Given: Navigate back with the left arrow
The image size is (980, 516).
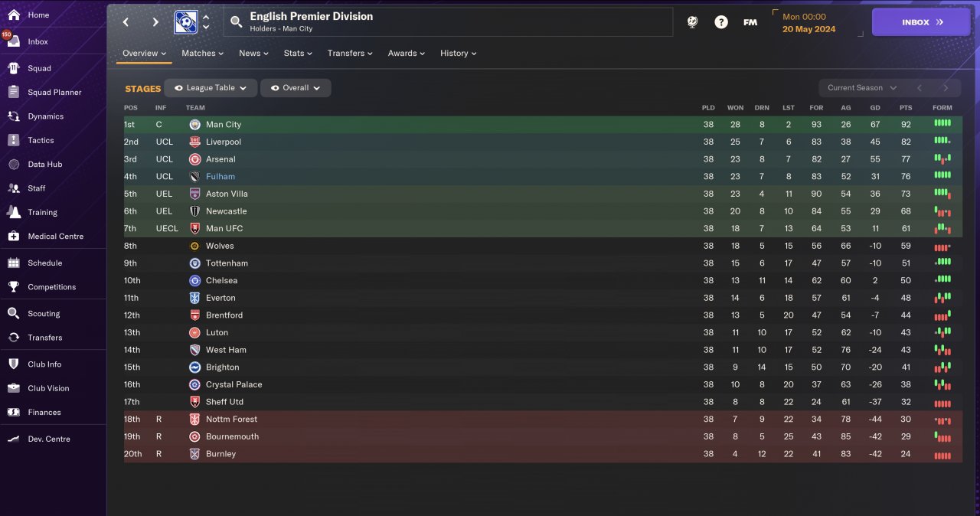Looking at the screenshot, I should pos(126,22).
